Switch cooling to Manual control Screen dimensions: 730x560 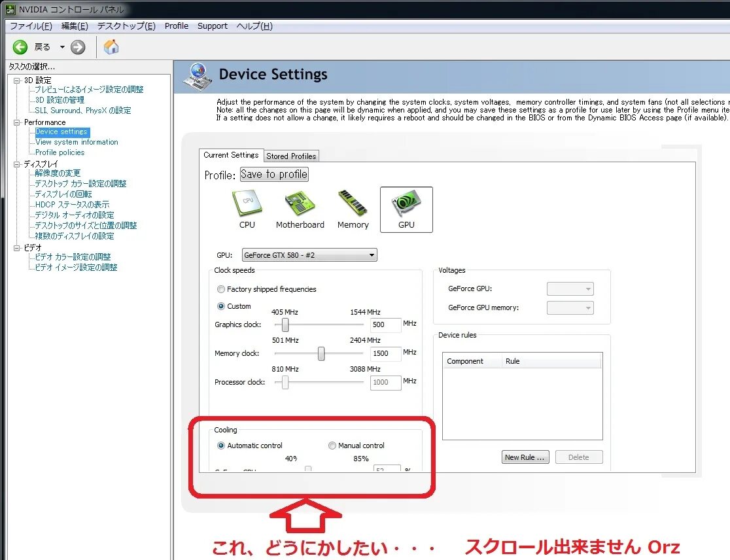click(x=332, y=446)
